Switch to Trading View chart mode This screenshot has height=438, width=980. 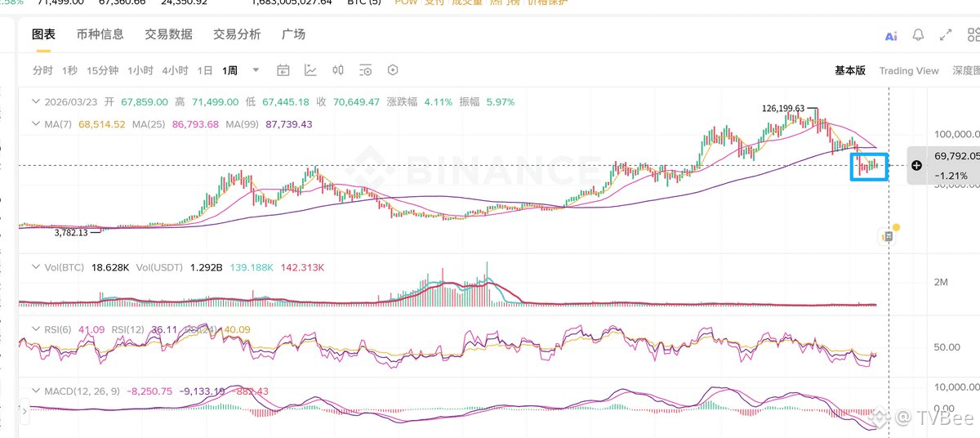click(x=908, y=71)
